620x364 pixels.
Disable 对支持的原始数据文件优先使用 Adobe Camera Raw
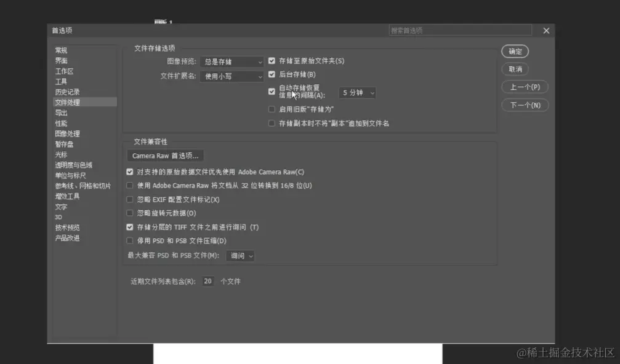(129, 172)
